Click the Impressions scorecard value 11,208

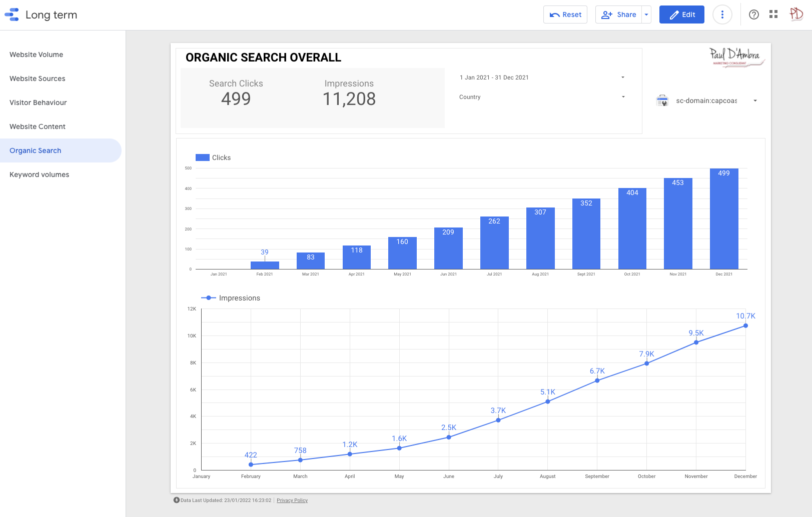click(349, 99)
